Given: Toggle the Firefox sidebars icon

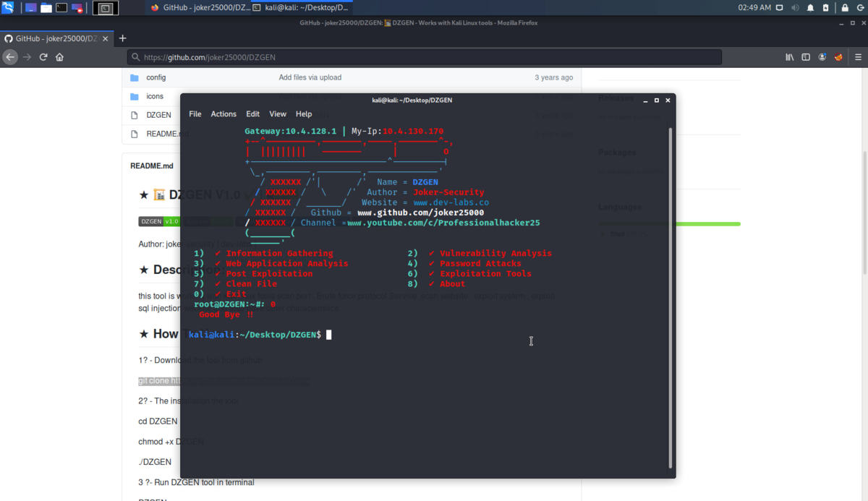Looking at the screenshot, I should [806, 57].
